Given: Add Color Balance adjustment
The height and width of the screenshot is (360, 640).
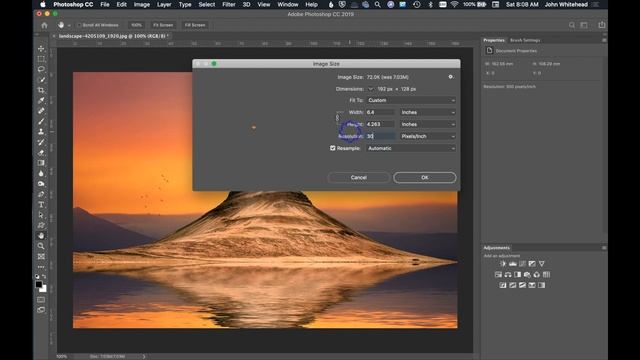Looking at the screenshot, I should 508,274.
